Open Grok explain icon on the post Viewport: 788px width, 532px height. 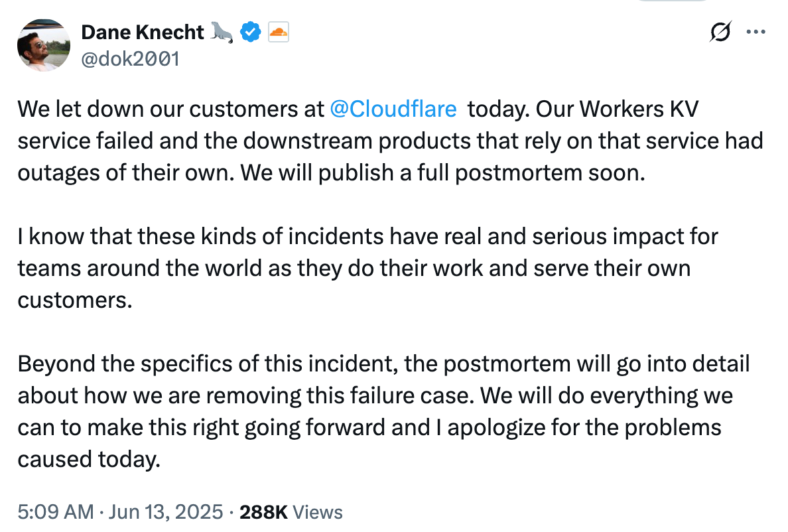tap(720, 32)
